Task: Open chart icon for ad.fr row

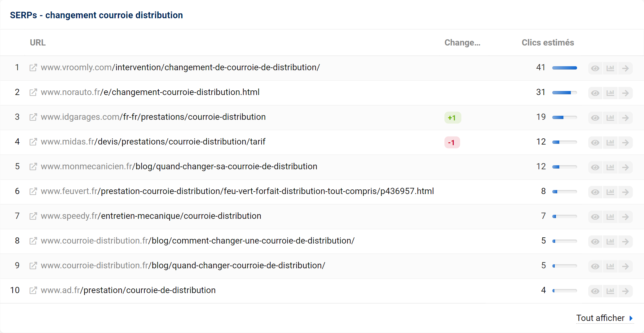Action: click(610, 291)
